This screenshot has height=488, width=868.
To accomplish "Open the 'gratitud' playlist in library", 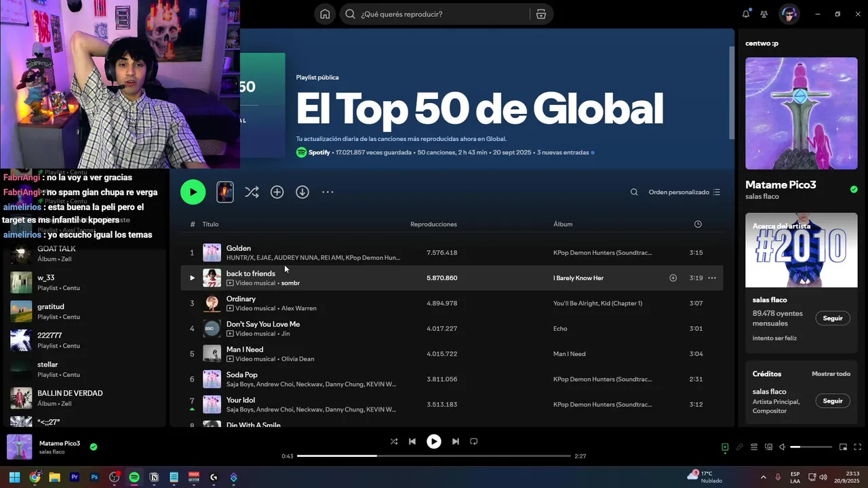I will (85, 312).
